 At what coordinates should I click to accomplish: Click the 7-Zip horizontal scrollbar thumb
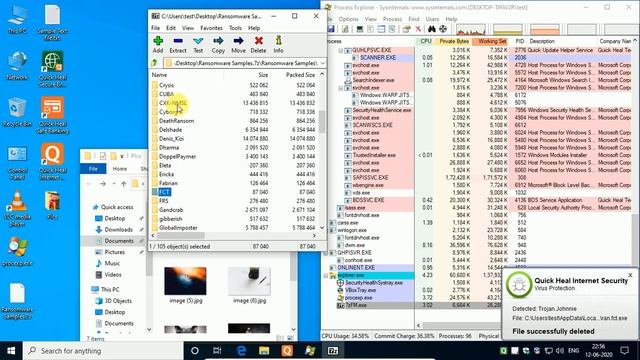click(180, 236)
